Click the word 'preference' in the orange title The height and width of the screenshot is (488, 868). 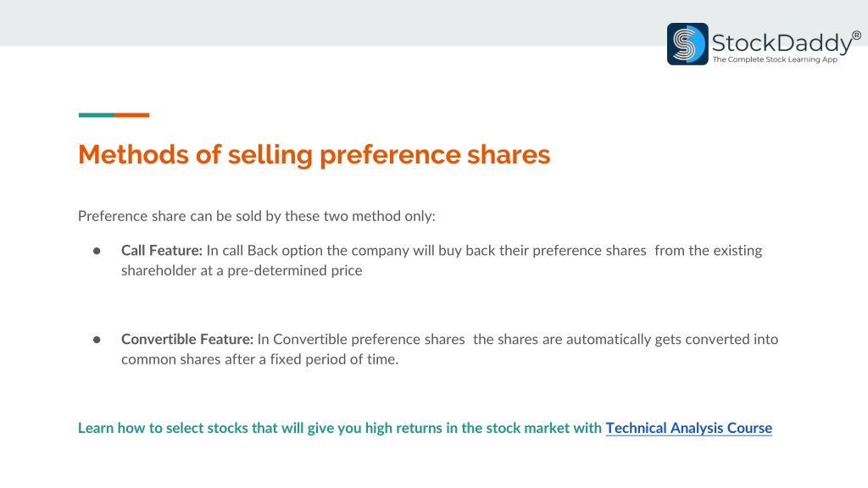(x=390, y=154)
